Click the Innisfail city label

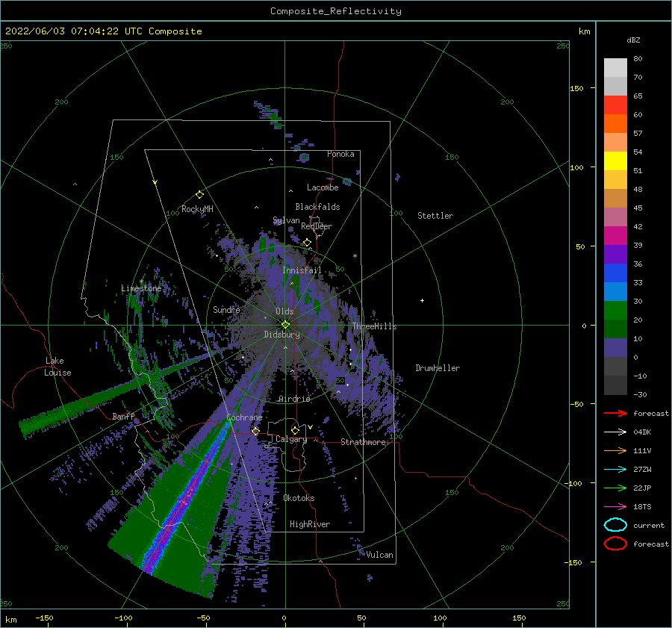(302, 270)
